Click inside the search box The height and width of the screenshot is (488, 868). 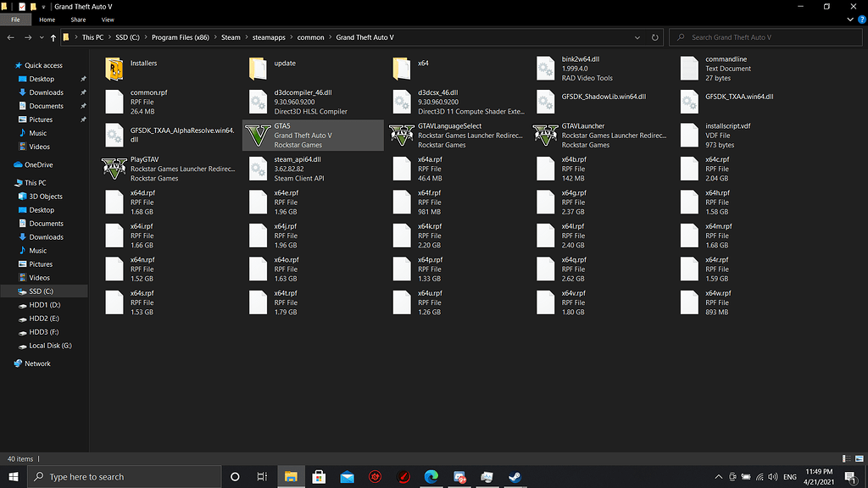click(x=763, y=36)
